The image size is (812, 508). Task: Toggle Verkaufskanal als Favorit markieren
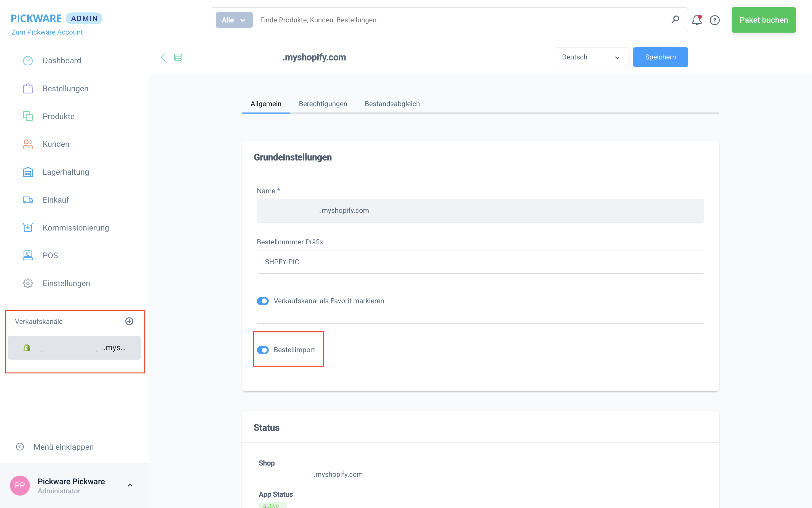pos(263,301)
